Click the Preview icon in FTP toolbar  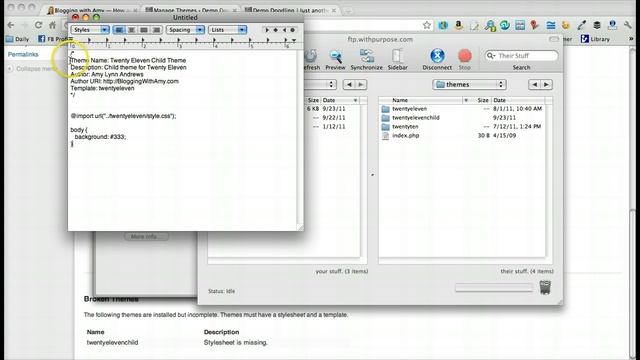336,57
